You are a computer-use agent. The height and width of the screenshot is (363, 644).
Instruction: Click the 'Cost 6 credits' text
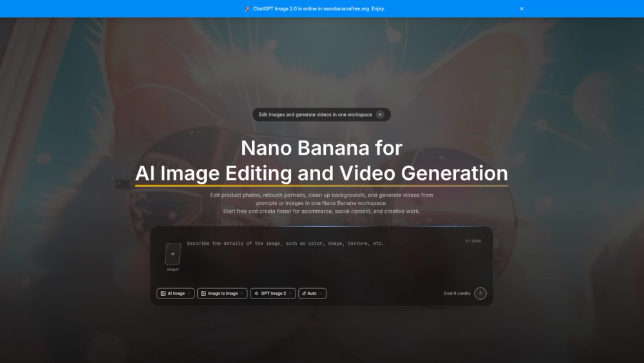(457, 293)
